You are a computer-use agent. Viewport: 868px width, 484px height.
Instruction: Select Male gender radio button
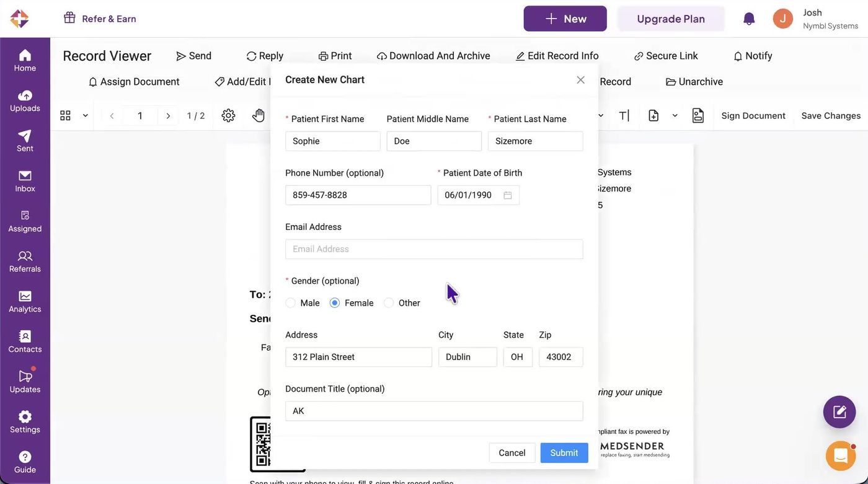click(x=290, y=303)
